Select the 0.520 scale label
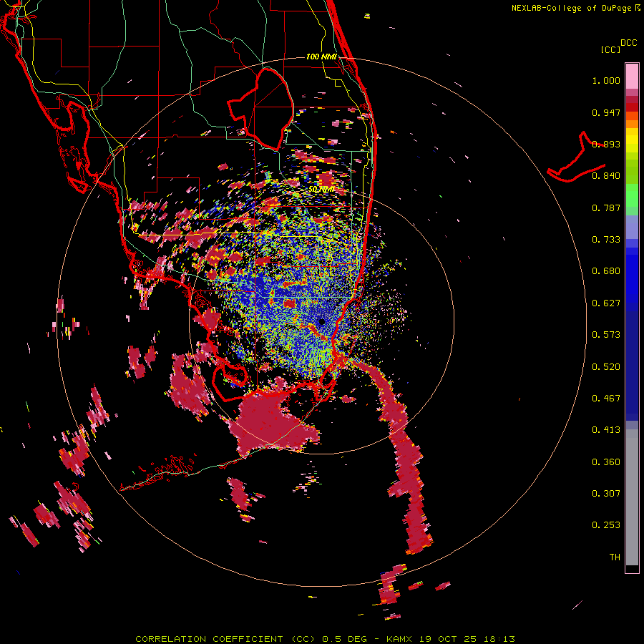The image size is (644, 644). pyautogui.click(x=606, y=367)
